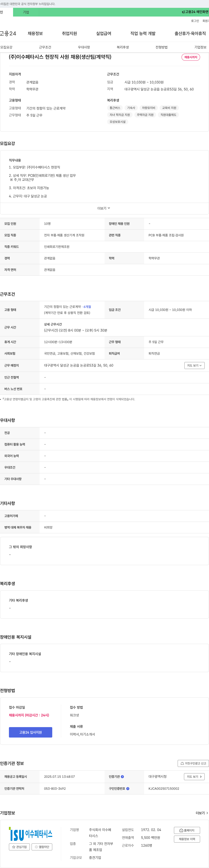
Task: Click 전자 부품·제품 생산기계 조작원 cell
Action: click(64, 235)
